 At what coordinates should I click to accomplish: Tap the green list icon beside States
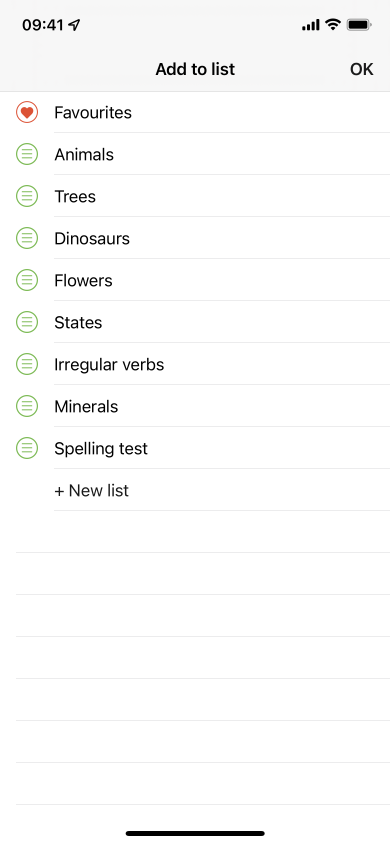(27, 322)
